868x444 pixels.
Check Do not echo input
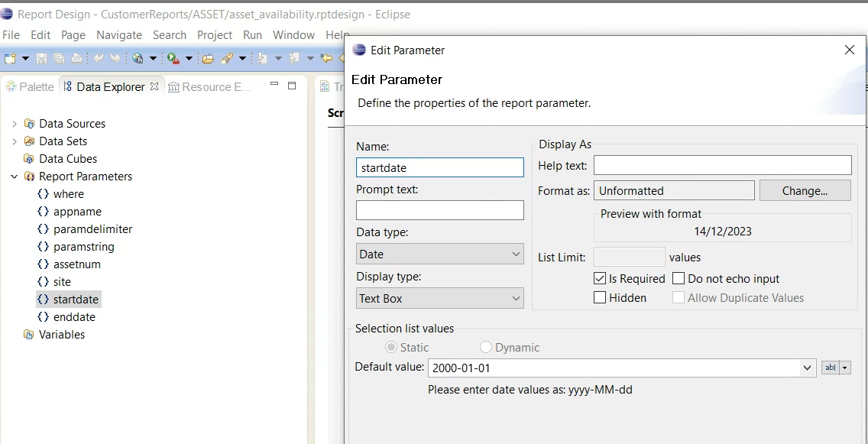click(x=679, y=279)
